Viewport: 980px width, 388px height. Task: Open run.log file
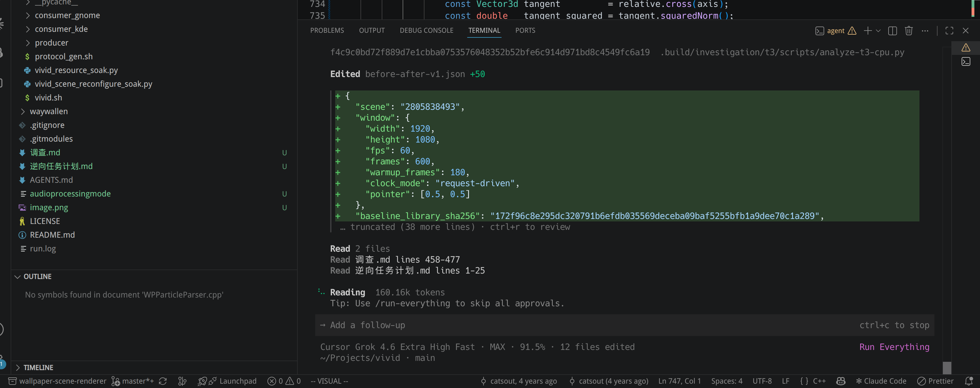pyautogui.click(x=43, y=249)
